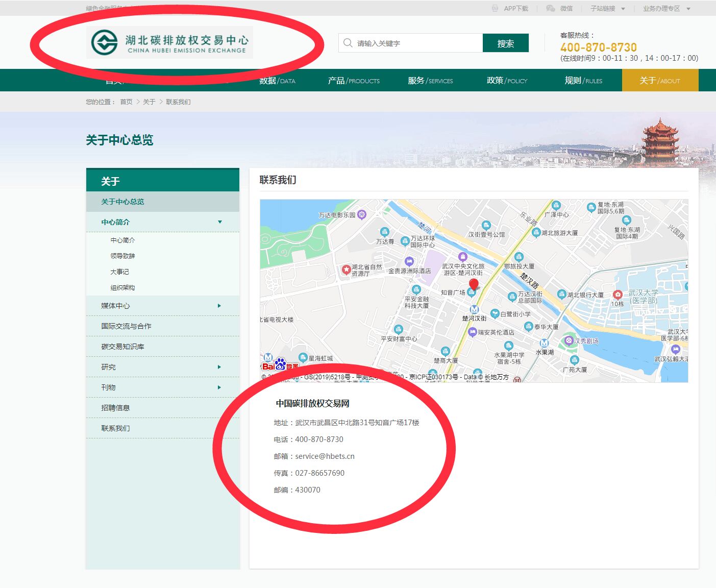
Task: Focus the keyword search input field
Action: [x=411, y=43]
